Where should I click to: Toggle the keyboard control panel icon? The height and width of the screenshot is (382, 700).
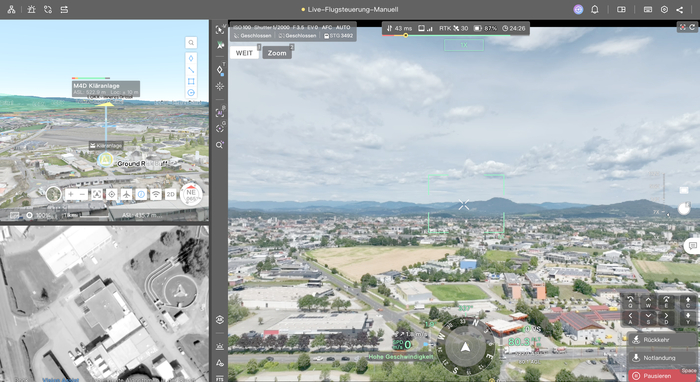click(648, 9)
